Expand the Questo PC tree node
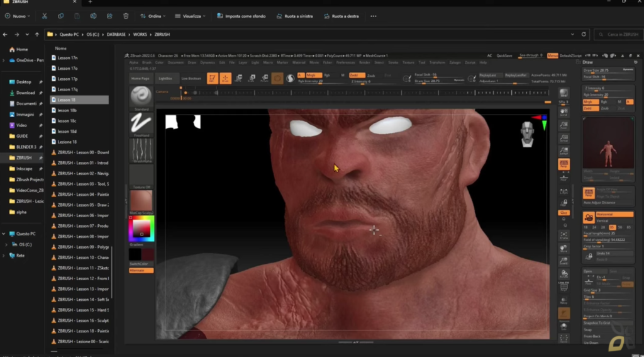Viewport: 644px width, 357px height. (4, 234)
